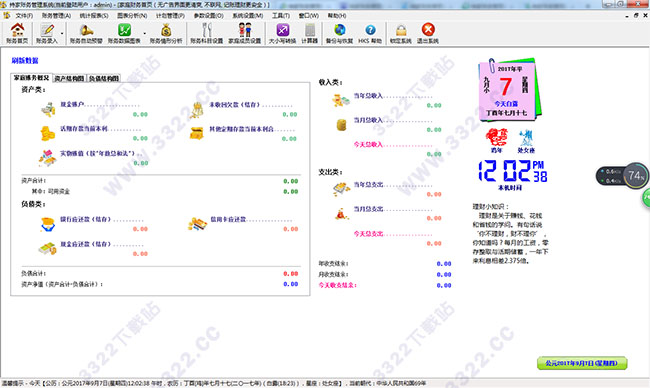This screenshot has width=650, height=388.
Task: Click the calendar note showing date 7
Action: (509, 90)
